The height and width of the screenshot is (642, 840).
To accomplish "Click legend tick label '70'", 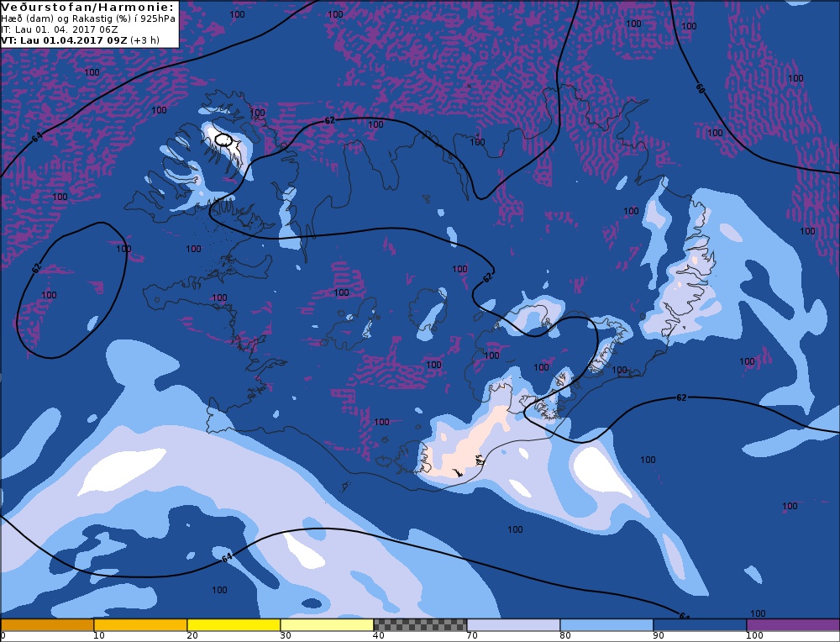I will [x=472, y=636].
